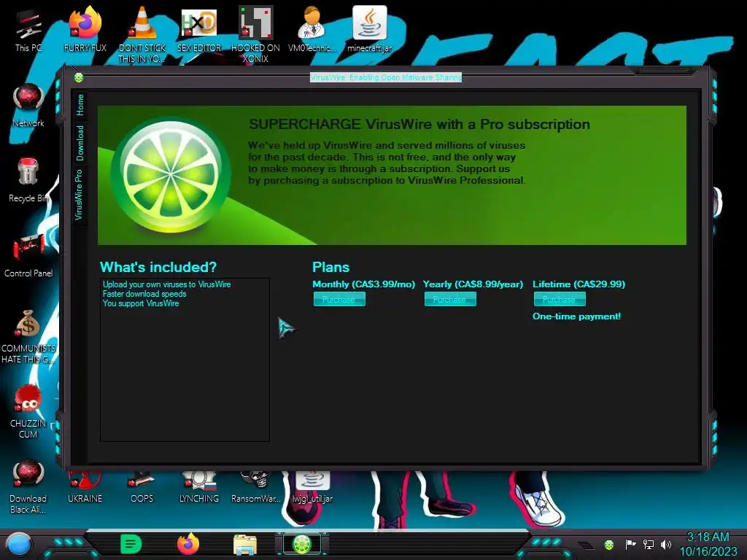Select the minecraft.jar desktop file
The width and height of the screenshot is (747, 560).
point(370,29)
